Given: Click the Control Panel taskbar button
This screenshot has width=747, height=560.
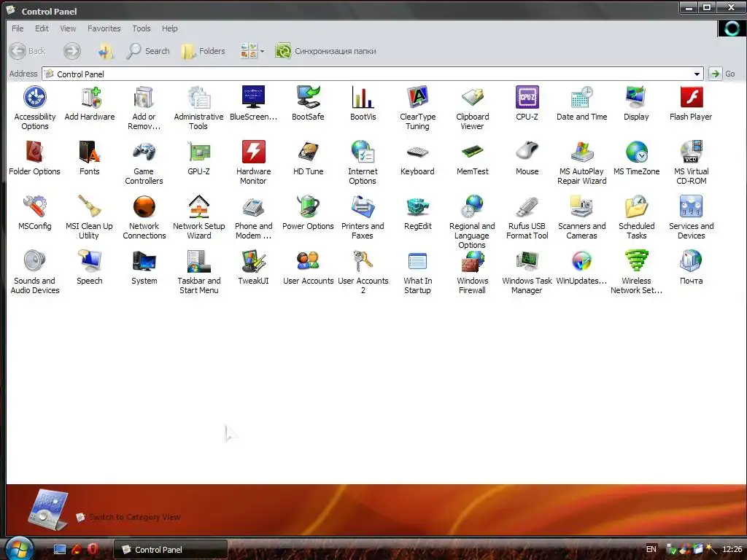Looking at the screenshot, I should (171, 550).
